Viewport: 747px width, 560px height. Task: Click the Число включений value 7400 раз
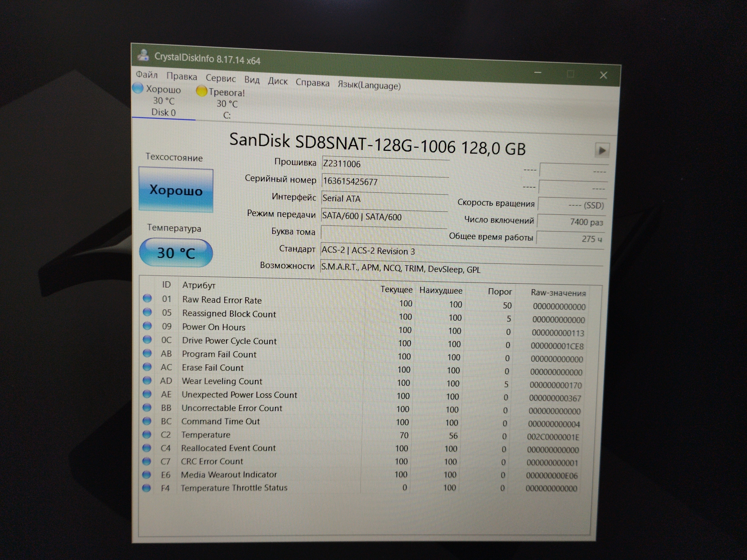[572, 222]
